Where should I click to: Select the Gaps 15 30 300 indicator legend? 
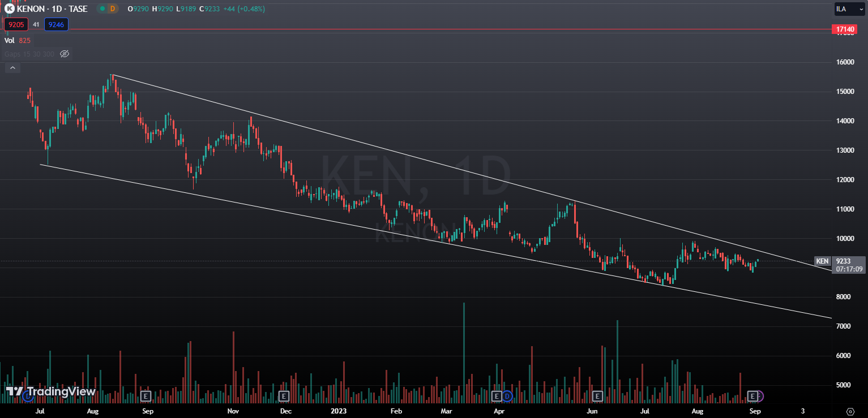coord(29,54)
